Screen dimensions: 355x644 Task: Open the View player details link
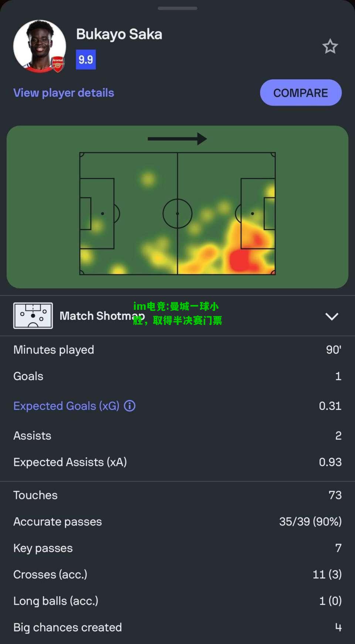64,93
